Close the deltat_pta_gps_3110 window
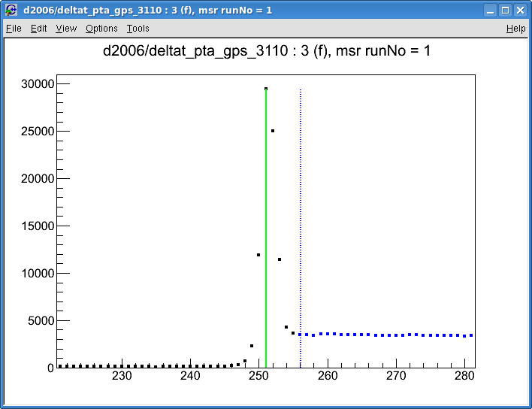 tap(519, 10)
